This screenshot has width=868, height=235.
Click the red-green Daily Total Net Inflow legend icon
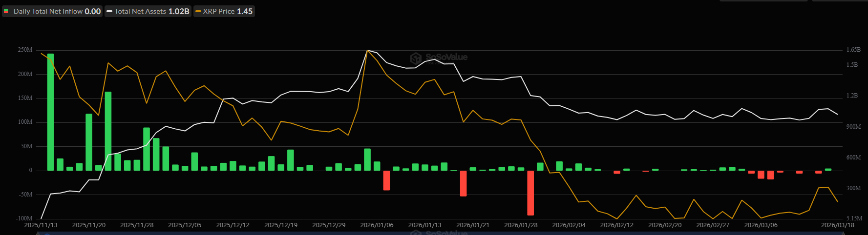click(6, 11)
